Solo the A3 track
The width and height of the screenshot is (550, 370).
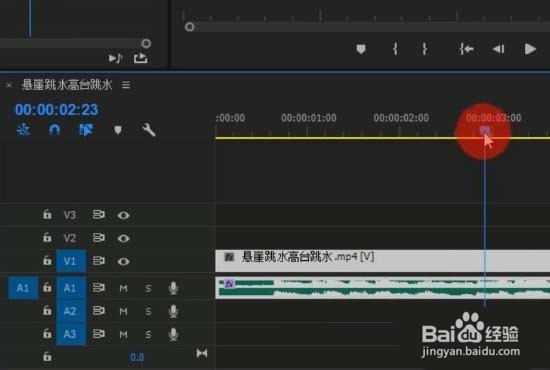coord(148,335)
